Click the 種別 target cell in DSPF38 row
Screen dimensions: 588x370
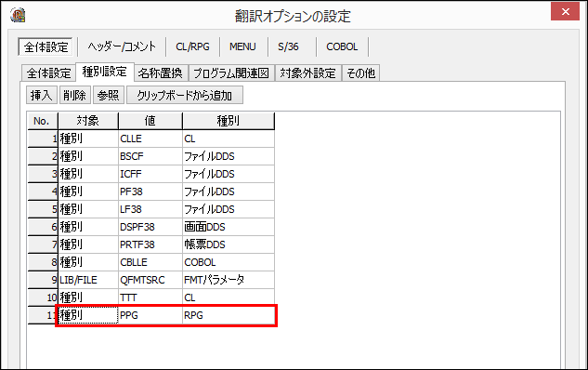[88, 227]
